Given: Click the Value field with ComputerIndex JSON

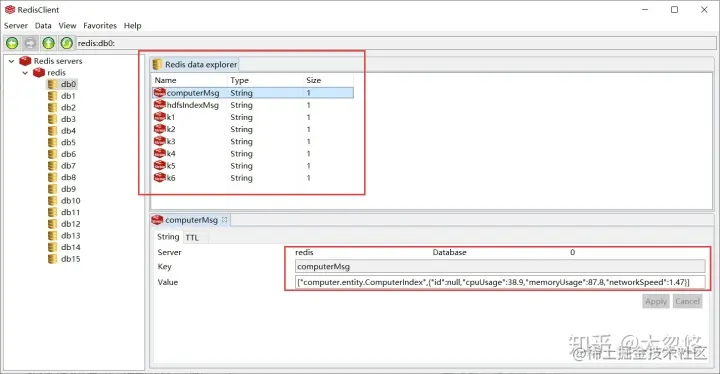Looking at the screenshot, I should click(500, 282).
